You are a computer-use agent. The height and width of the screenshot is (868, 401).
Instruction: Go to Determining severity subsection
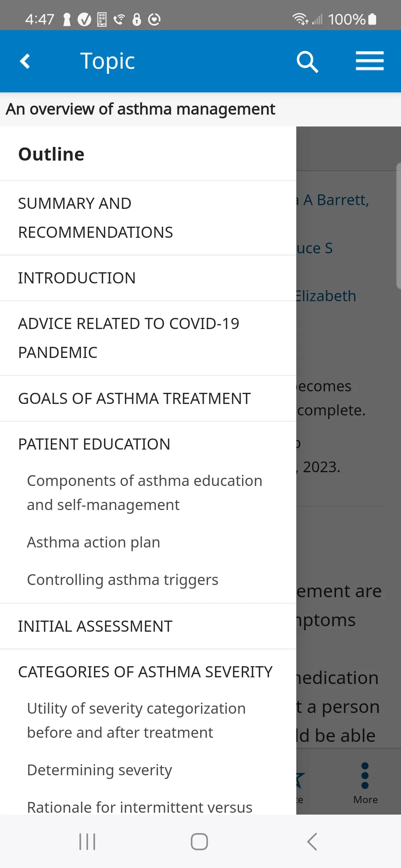(100, 770)
